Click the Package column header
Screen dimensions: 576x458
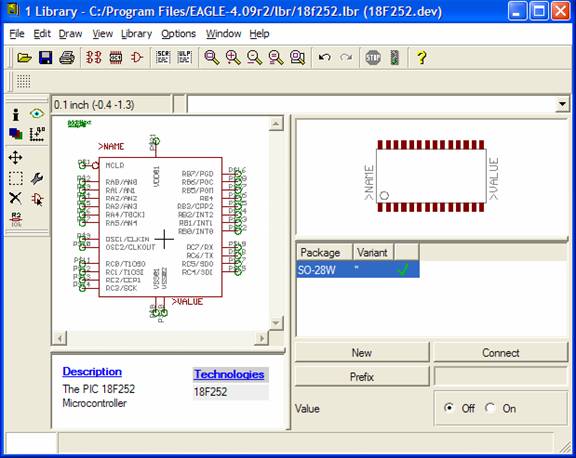[324, 252]
